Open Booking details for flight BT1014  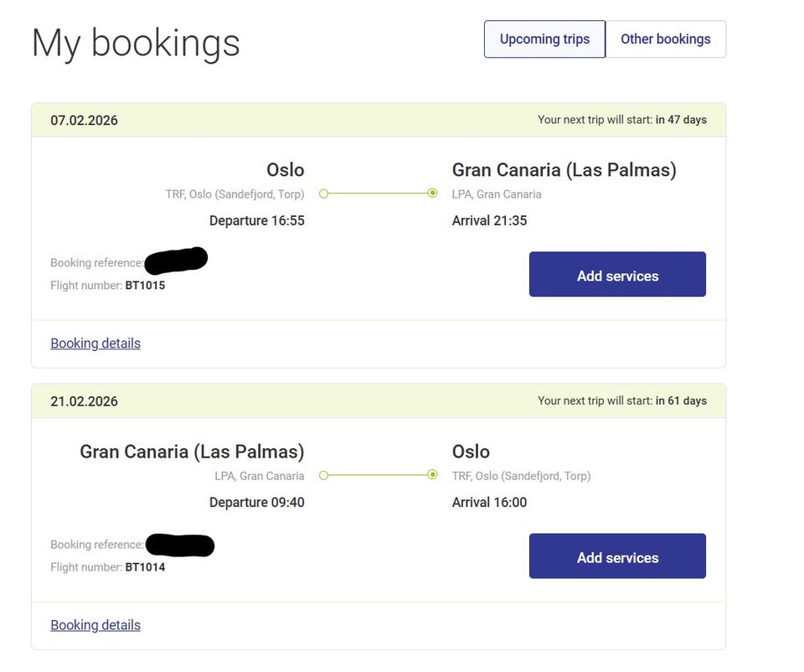pyautogui.click(x=95, y=625)
